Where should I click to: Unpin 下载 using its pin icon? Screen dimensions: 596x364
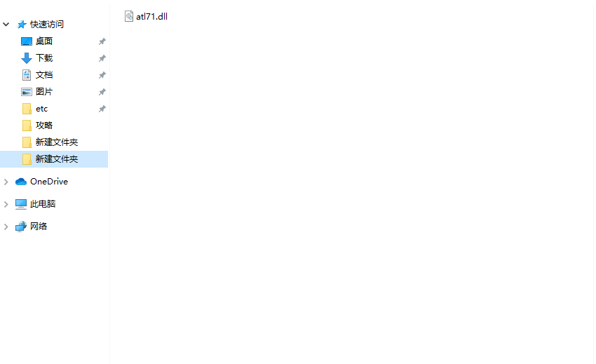point(102,58)
